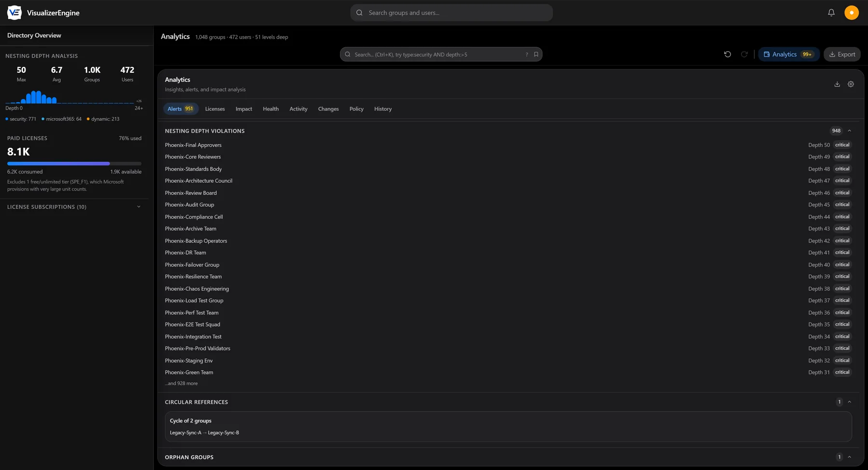Click the Phoenix-Chaos Engineering row
Screen dimensions: 868x470
[508, 289]
